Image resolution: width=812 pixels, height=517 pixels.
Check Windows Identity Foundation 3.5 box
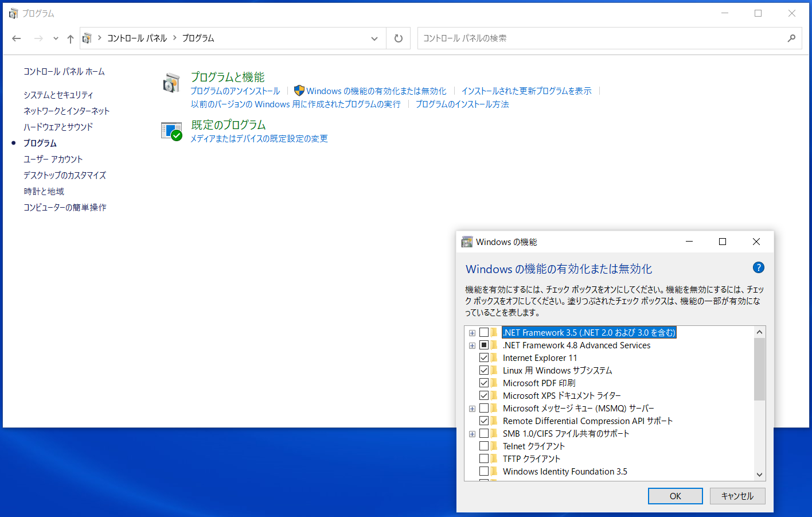click(x=484, y=471)
